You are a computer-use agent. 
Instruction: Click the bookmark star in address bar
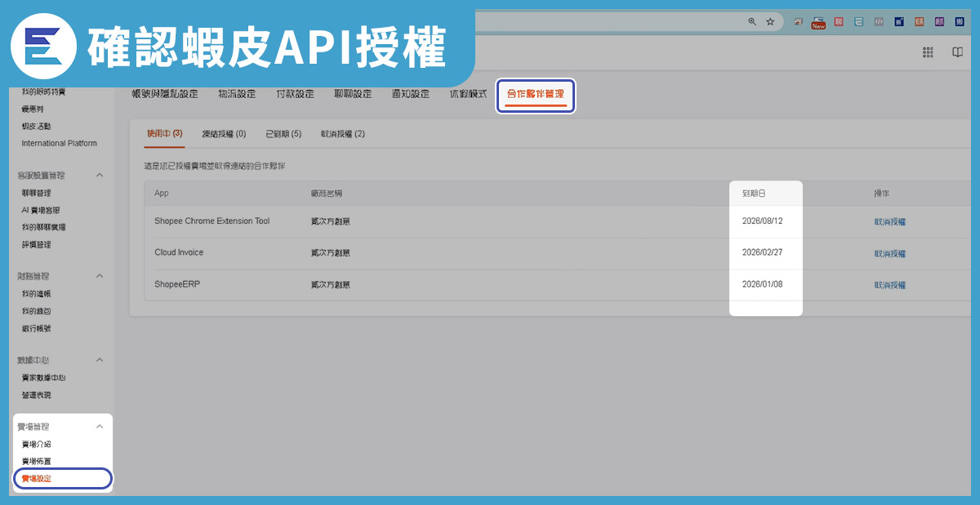770,22
